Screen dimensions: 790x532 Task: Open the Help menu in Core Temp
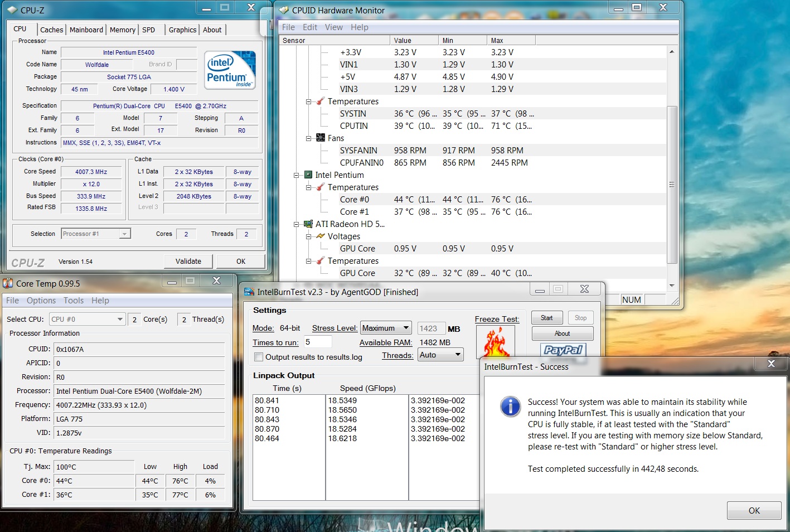[100, 301]
